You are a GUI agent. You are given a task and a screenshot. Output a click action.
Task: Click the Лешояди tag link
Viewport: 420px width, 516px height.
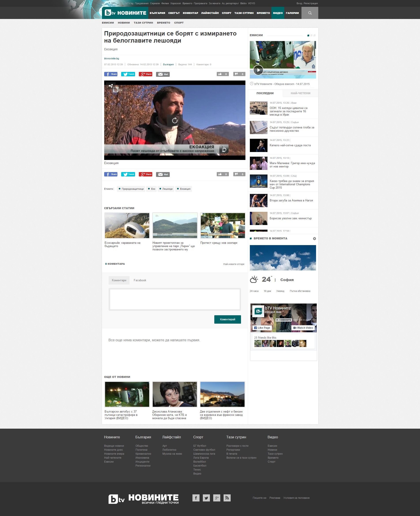point(166,189)
